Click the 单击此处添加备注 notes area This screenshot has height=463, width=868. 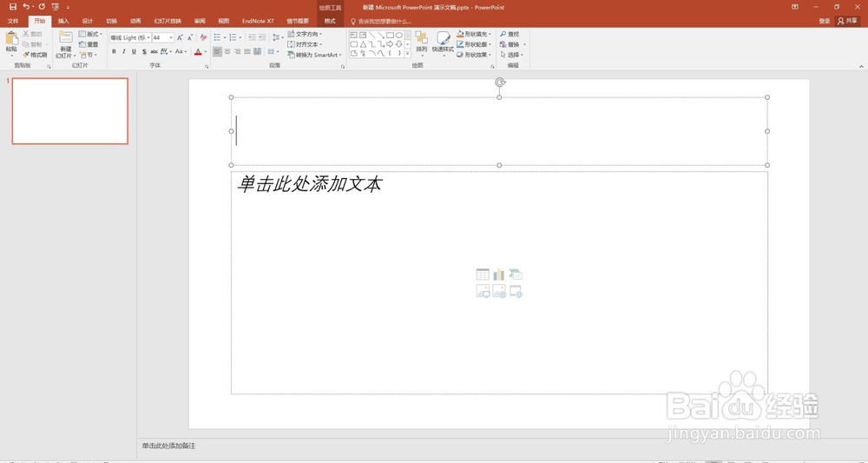(168, 446)
